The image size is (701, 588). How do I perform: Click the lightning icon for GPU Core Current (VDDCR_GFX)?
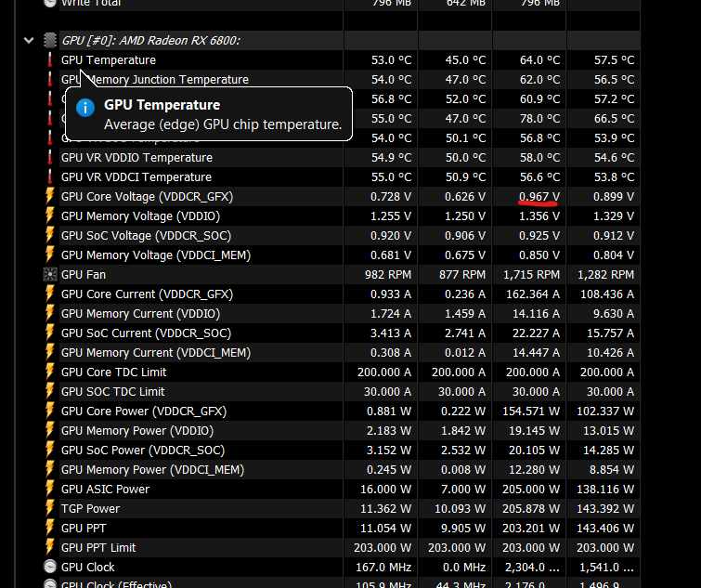point(49,294)
